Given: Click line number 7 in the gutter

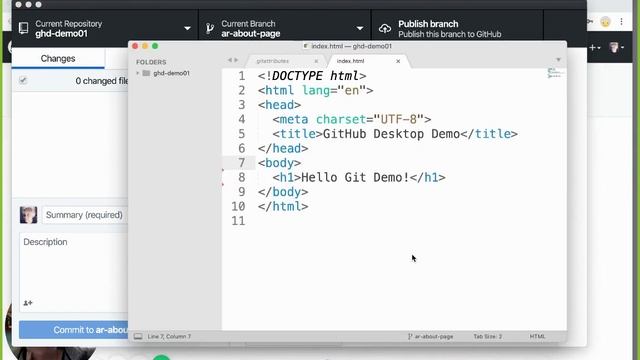Looking at the screenshot, I should click(x=242, y=163).
